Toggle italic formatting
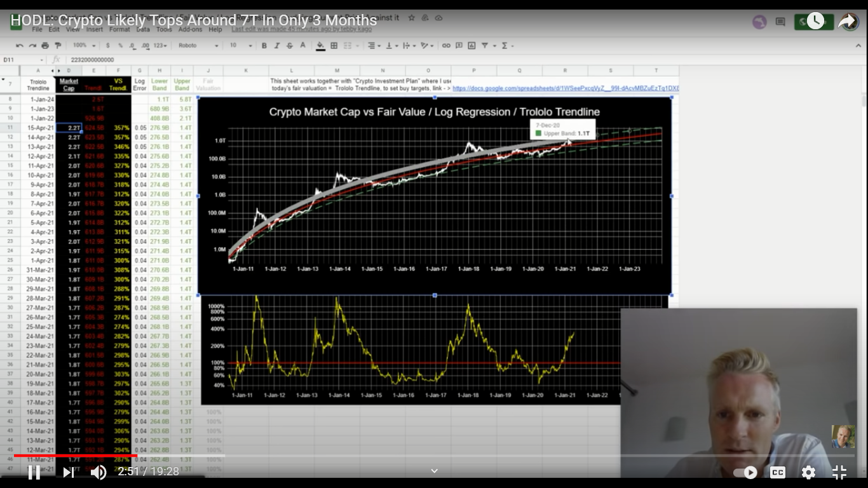Image resolution: width=868 pixels, height=488 pixels. (x=277, y=46)
